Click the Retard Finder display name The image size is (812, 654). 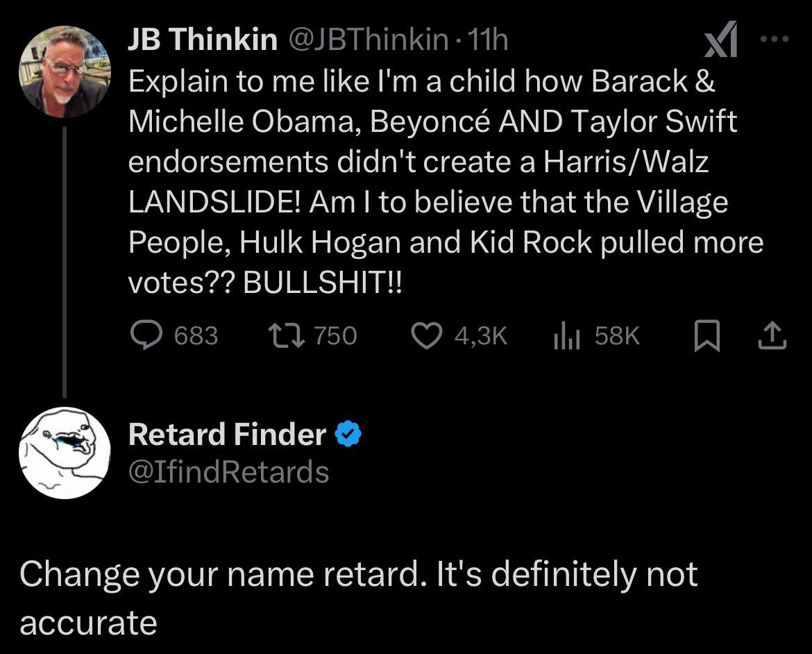228,435
